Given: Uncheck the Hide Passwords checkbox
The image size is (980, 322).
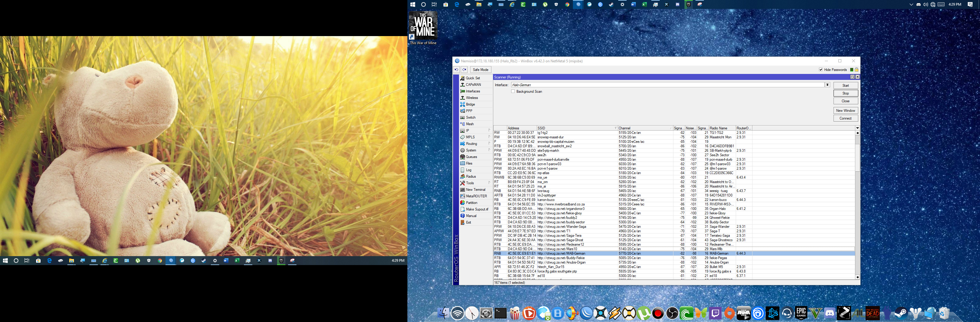Looking at the screenshot, I should pos(821,69).
